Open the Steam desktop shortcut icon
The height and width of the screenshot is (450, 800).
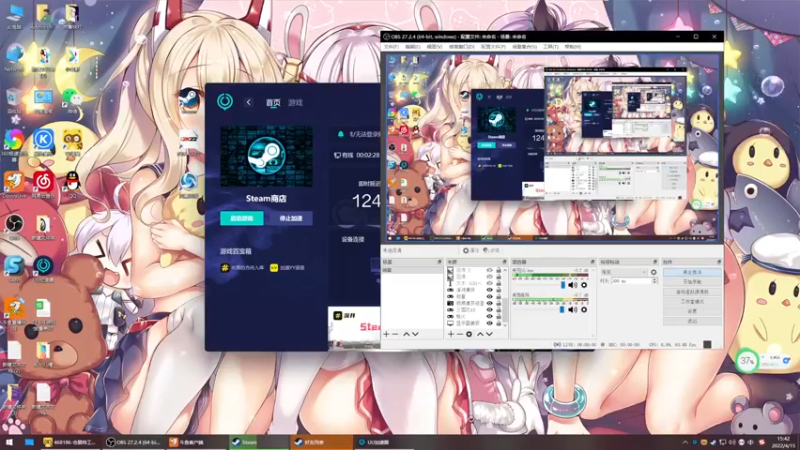(x=189, y=100)
